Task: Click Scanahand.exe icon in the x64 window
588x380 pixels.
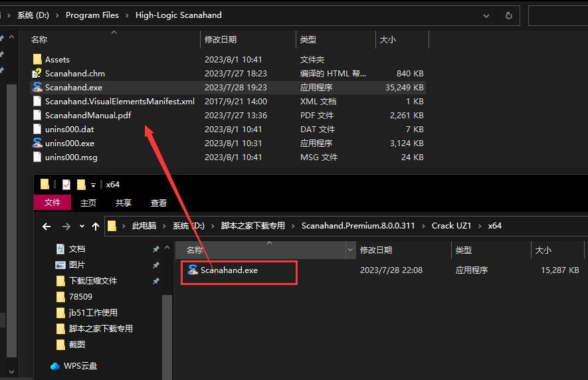Action: (193, 270)
